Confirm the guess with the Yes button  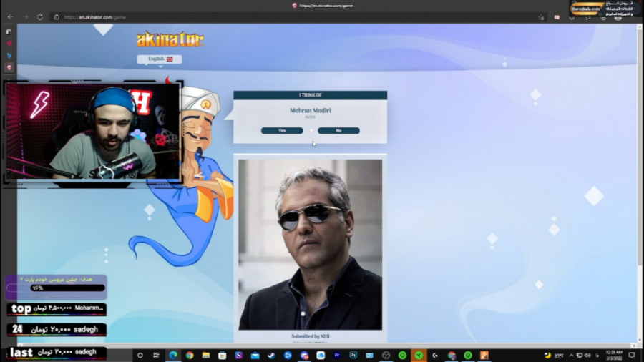[282, 130]
